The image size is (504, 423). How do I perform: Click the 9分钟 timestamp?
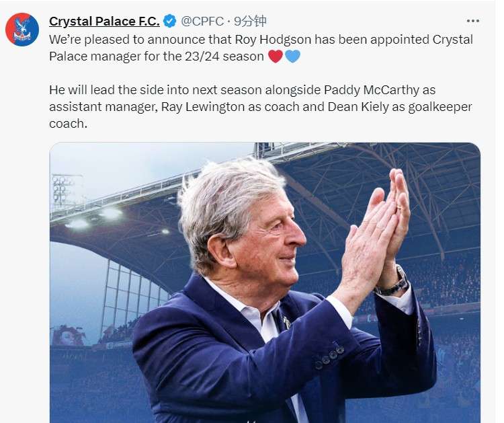click(250, 22)
